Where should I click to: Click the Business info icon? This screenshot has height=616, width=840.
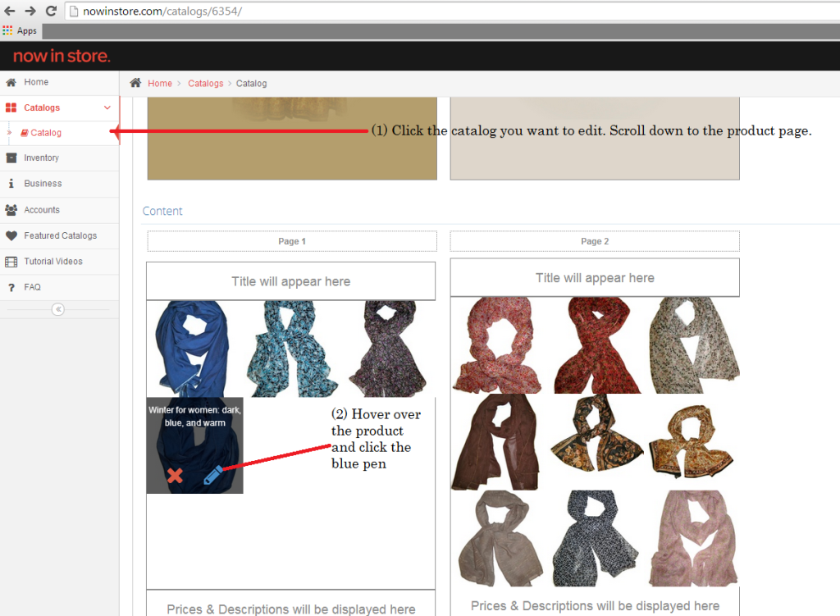(x=11, y=183)
